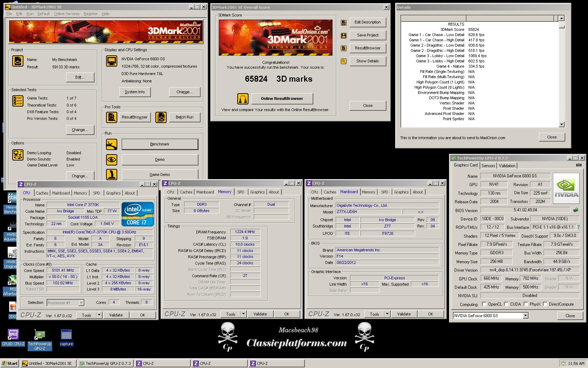Image resolution: width=588 pixels, height=368 pixels.
Task: Click the Core Speed field 5101.41 MHz
Action: tap(63, 271)
